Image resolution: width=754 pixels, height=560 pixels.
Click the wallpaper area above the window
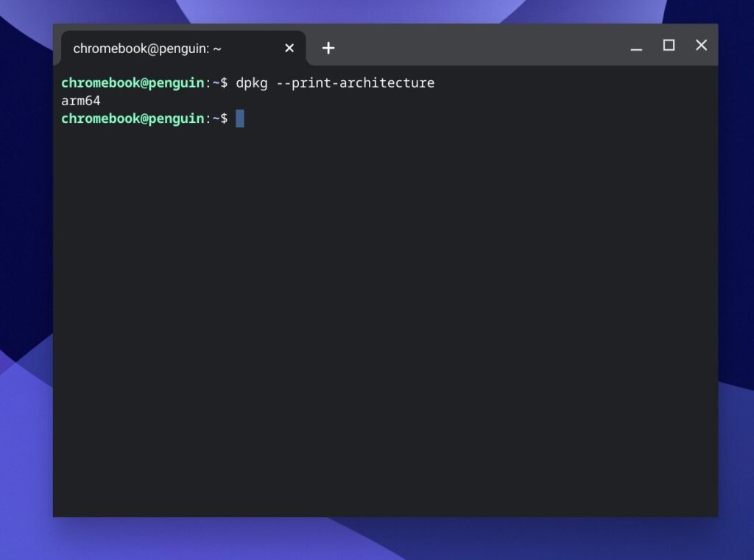coord(377,11)
